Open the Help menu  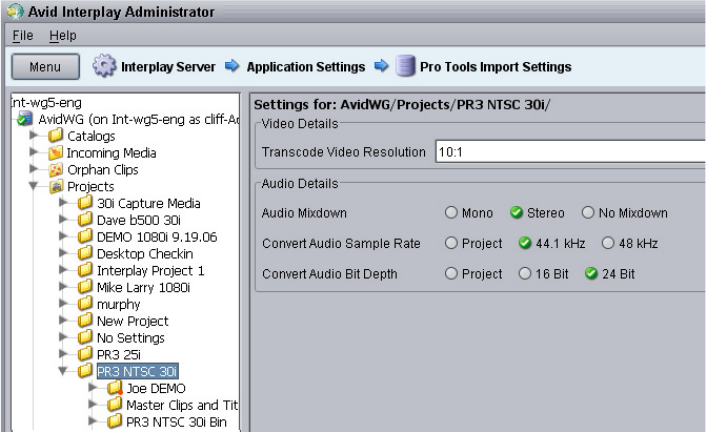[63, 35]
